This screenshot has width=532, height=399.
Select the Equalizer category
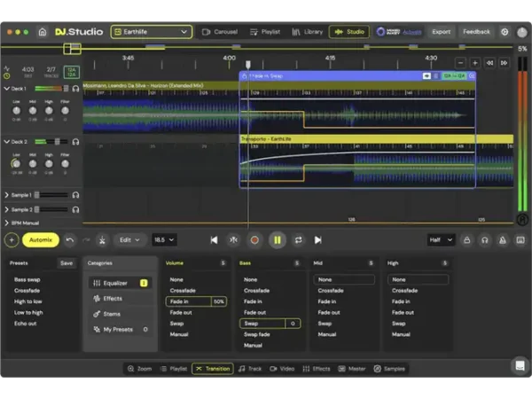pyautogui.click(x=120, y=283)
